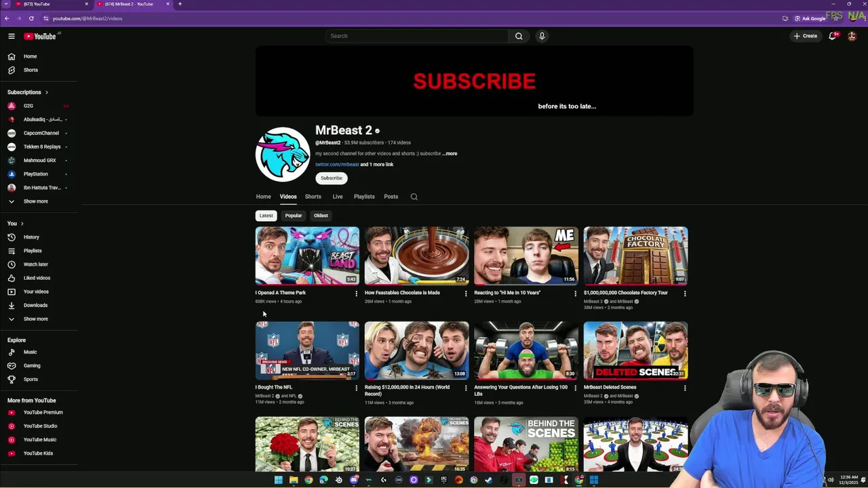Open the browser tab list dropdown
Image resolution: width=868 pixels, height=488 pixels.
pos(6,4)
